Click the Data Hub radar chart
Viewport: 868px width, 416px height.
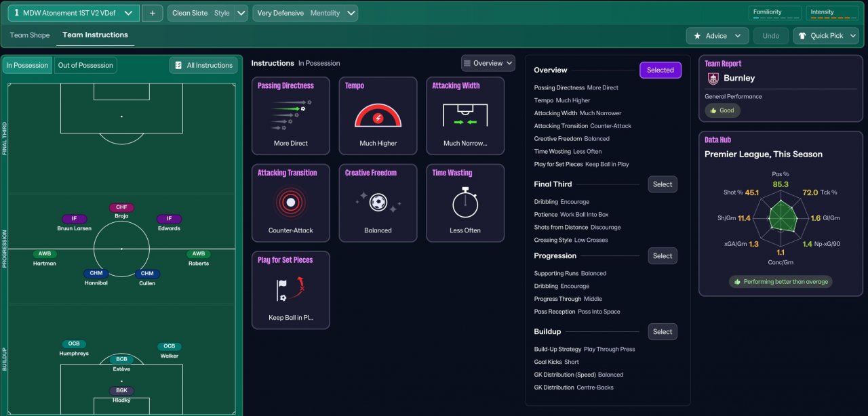pos(781,220)
